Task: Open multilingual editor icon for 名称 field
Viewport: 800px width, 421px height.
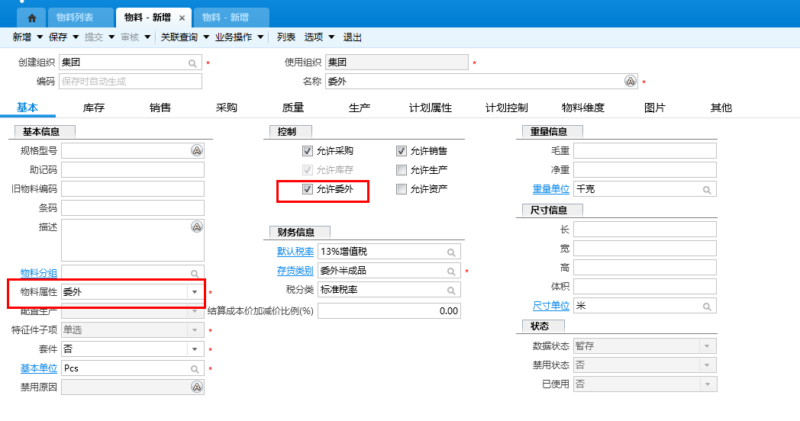Action: (x=630, y=81)
